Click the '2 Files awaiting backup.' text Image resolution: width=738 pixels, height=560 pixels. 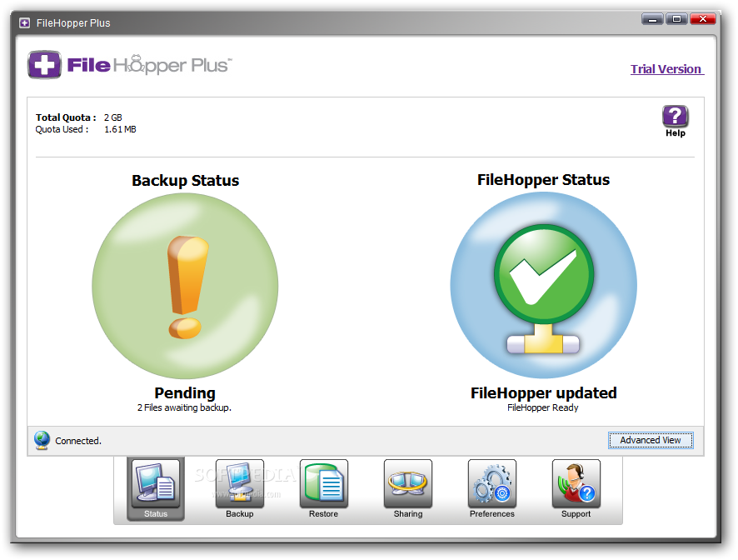[185, 407]
